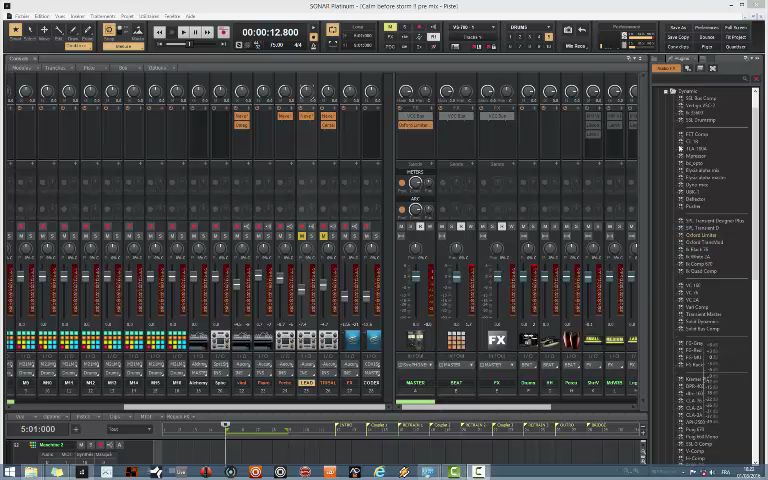Click the INTRO marker on timeline

click(345, 425)
